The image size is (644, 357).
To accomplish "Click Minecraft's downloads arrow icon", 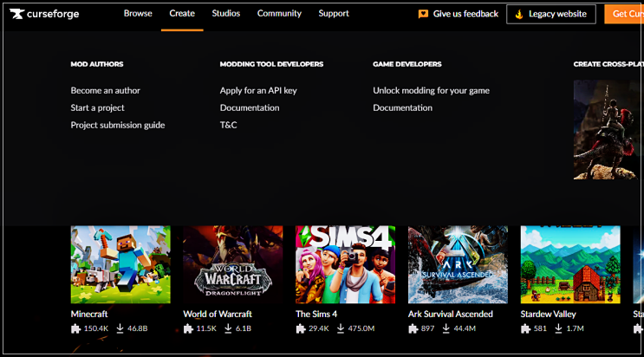I will pos(120,328).
